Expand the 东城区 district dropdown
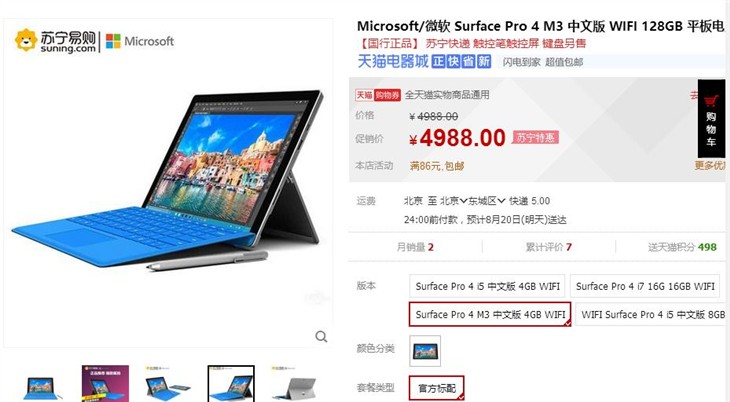This screenshot has height=402, width=730. [487, 201]
